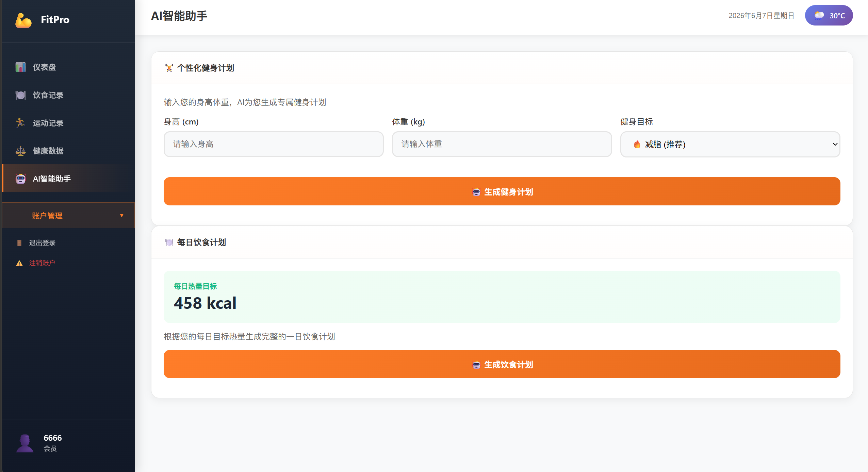
Task: Click the AI智能助手 page title
Action: tap(179, 16)
